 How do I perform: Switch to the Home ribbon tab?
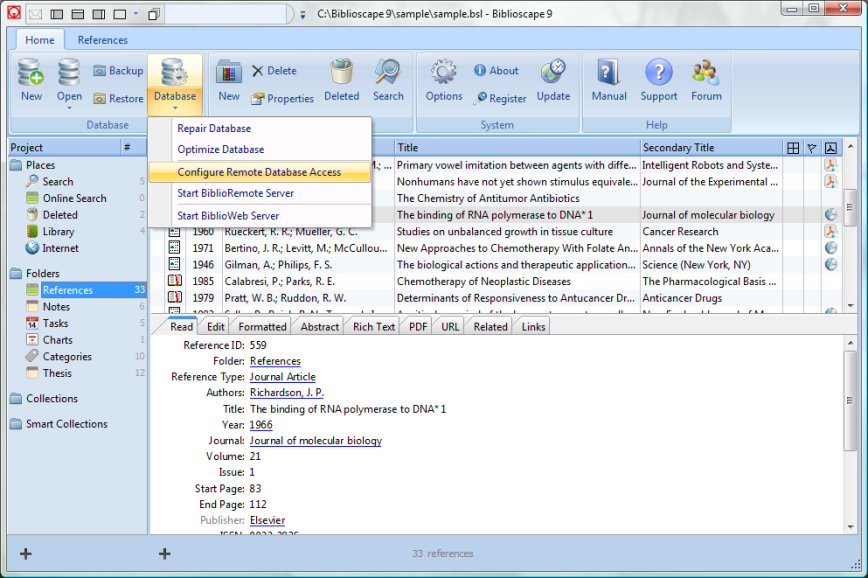(40, 40)
